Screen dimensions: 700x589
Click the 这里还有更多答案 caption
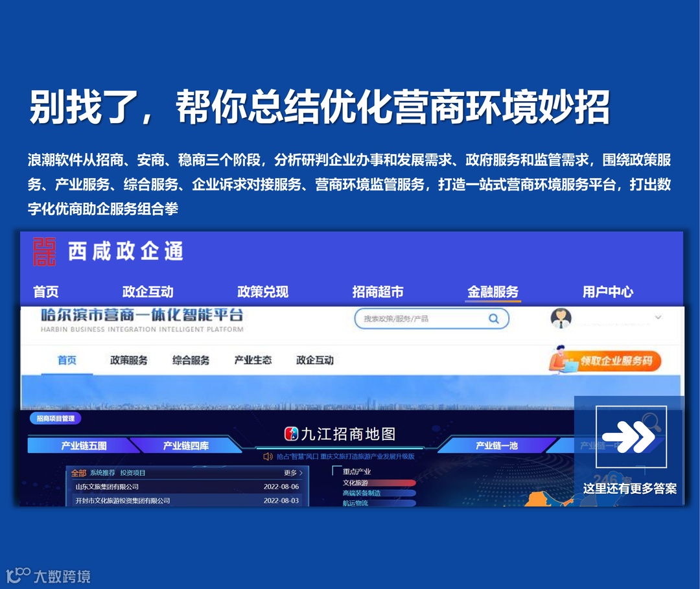[630, 489]
